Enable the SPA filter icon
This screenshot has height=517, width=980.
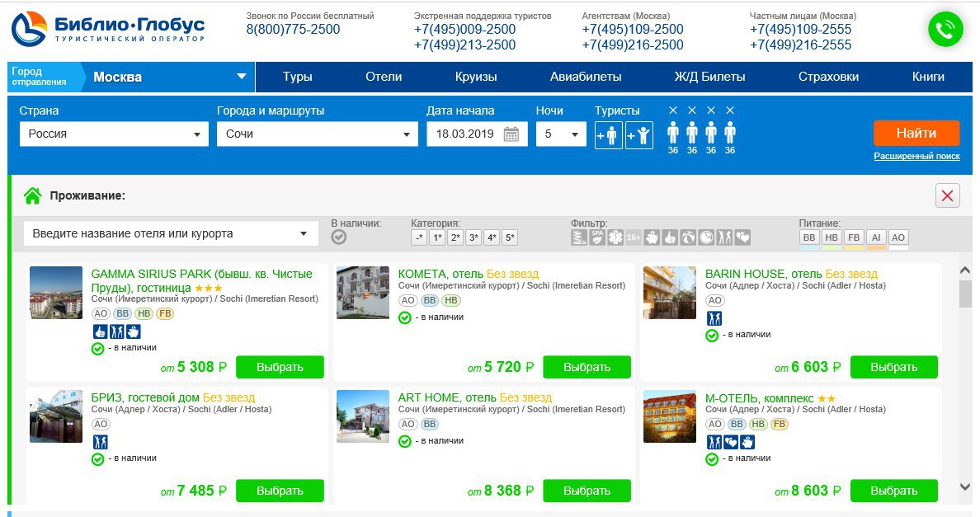click(x=597, y=237)
